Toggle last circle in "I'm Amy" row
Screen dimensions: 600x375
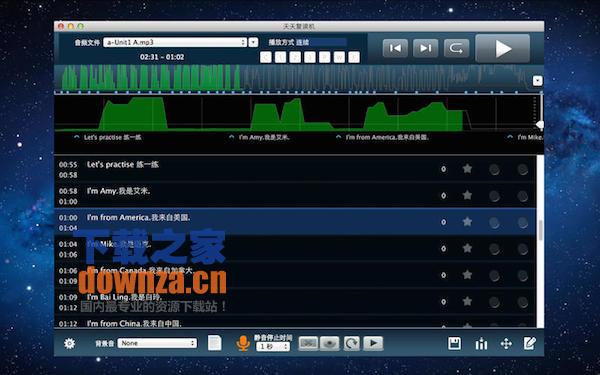click(523, 196)
